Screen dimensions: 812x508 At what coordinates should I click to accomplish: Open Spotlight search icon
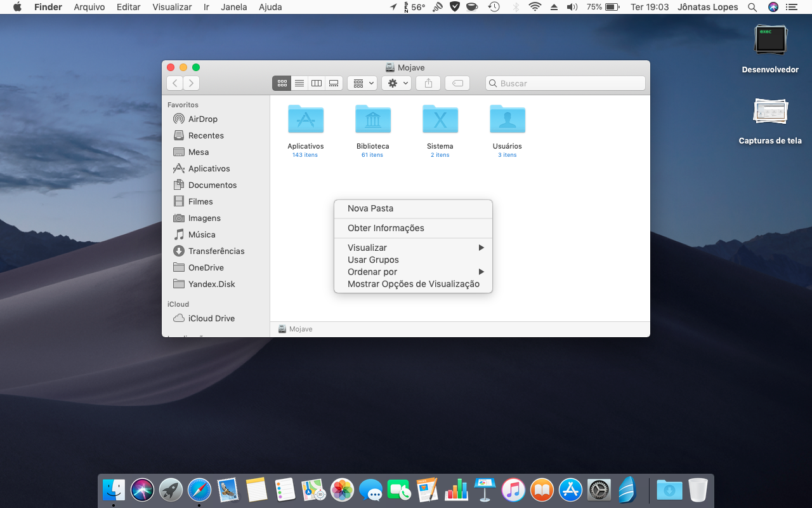click(x=752, y=7)
